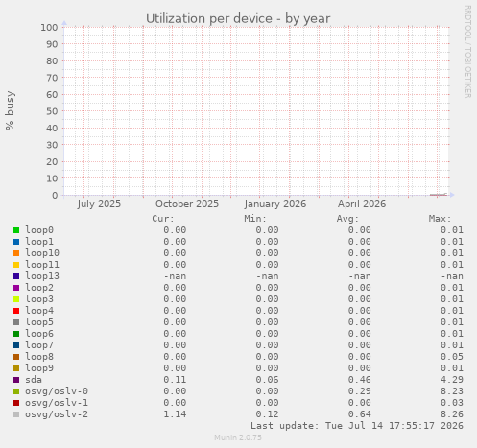Click the loop6 dark green swatch
The height and width of the screenshot is (448, 477).
click(x=16, y=334)
